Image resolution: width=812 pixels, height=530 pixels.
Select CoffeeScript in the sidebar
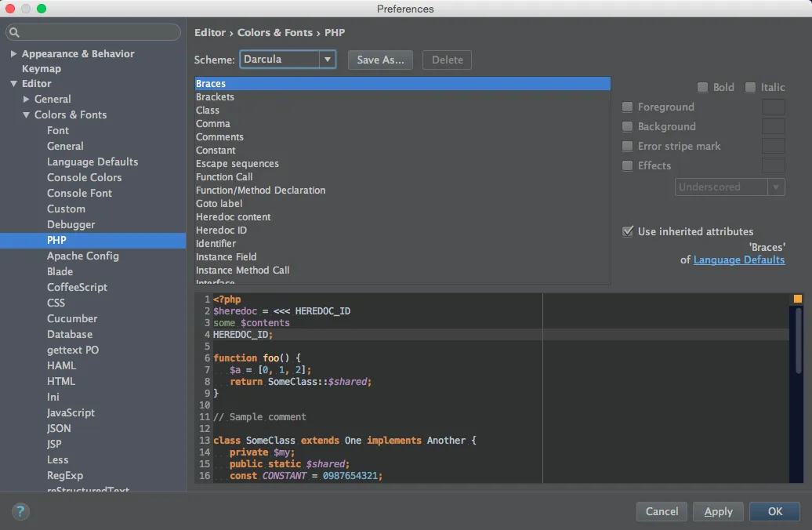point(77,287)
